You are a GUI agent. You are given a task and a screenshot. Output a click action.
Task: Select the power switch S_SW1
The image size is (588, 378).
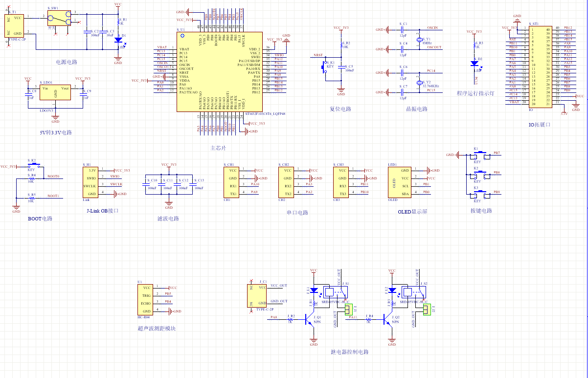(x=60, y=18)
